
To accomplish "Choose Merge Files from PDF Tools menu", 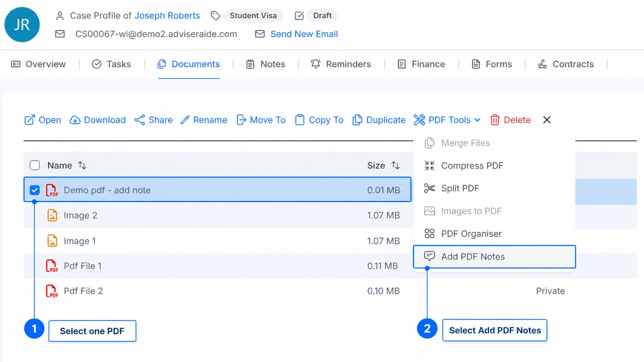I will (x=494, y=143).
